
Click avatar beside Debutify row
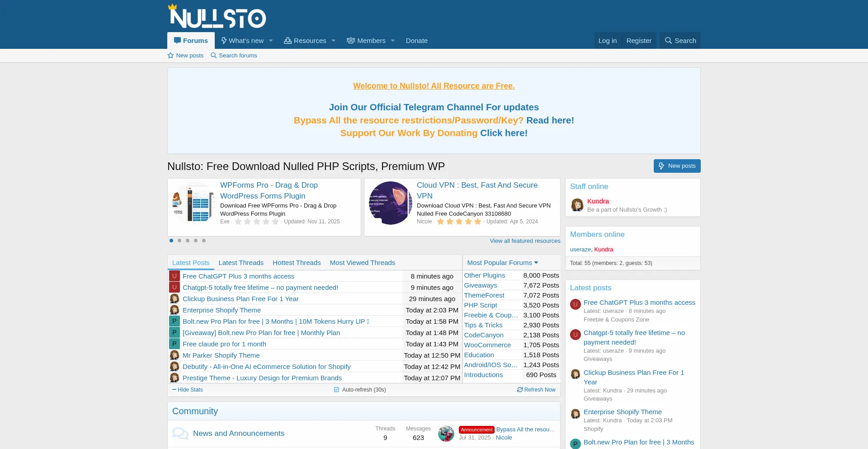[x=175, y=366]
